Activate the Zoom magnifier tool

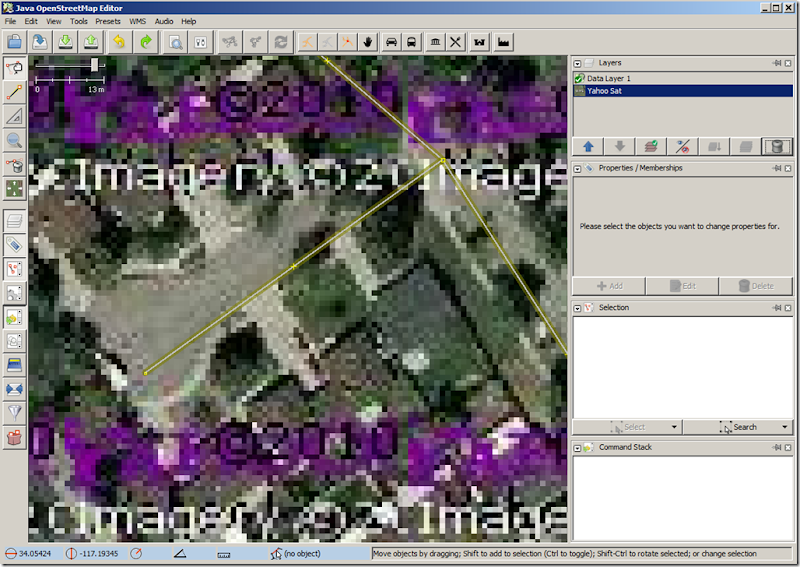[15, 140]
